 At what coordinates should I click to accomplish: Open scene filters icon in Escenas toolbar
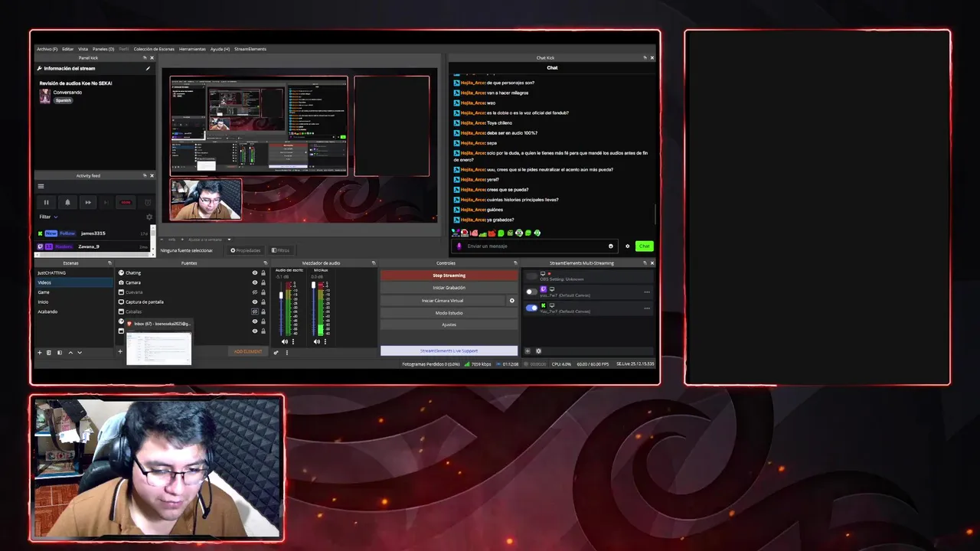(x=59, y=352)
